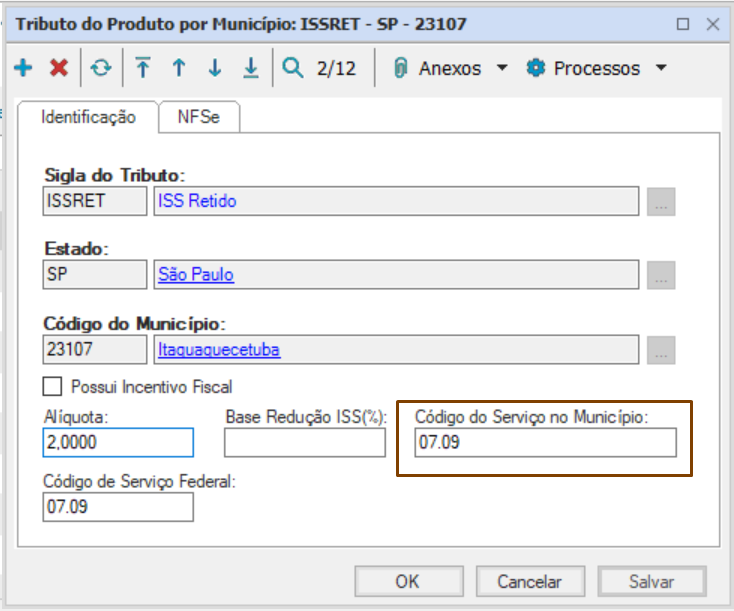Click the Alíquota input field
Screen dimensions: 734x611
(118, 442)
